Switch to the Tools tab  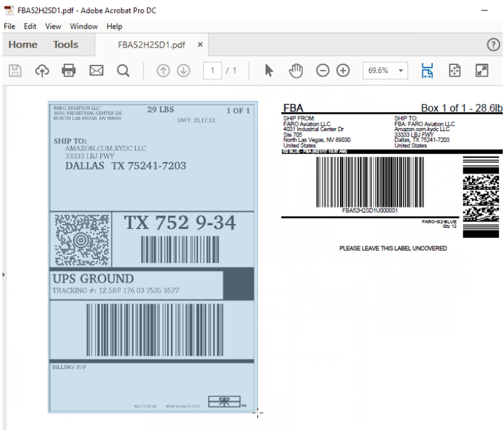66,45
